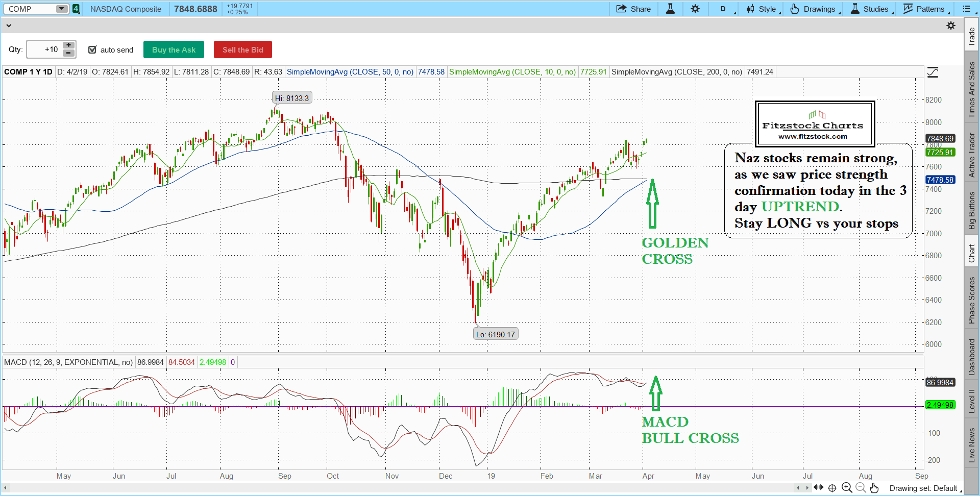The width and height of the screenshot is (980, 496).
Task: Open Big Buttons panel gear settings
Action: 951,26
